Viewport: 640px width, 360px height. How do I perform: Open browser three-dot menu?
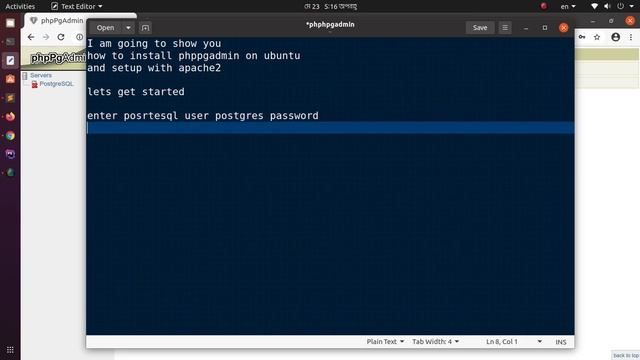[631, 37]
